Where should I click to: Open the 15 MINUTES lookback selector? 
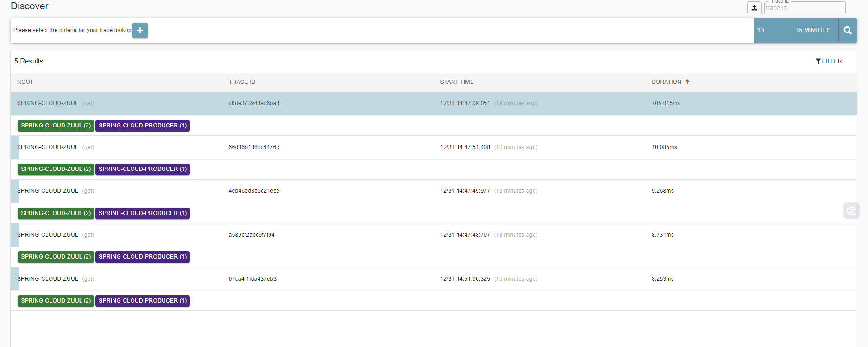tap(813, 30)
